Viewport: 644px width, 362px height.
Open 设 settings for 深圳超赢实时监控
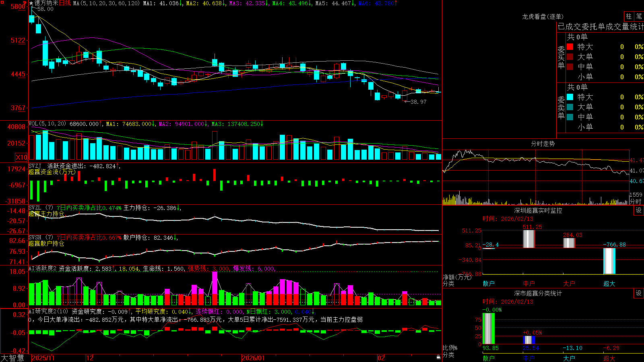tap(639, 211)
